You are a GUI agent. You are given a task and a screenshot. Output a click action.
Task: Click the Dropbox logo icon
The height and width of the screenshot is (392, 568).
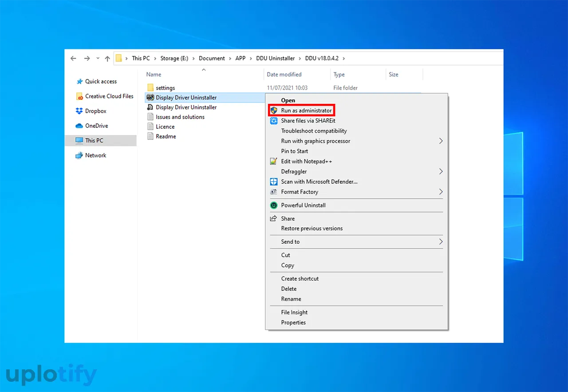click(79, 111)
